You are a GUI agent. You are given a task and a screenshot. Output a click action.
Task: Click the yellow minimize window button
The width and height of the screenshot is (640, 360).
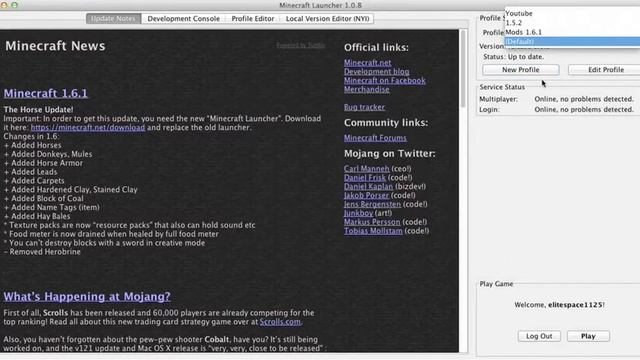pyautogui.click(x=4, y=5)
